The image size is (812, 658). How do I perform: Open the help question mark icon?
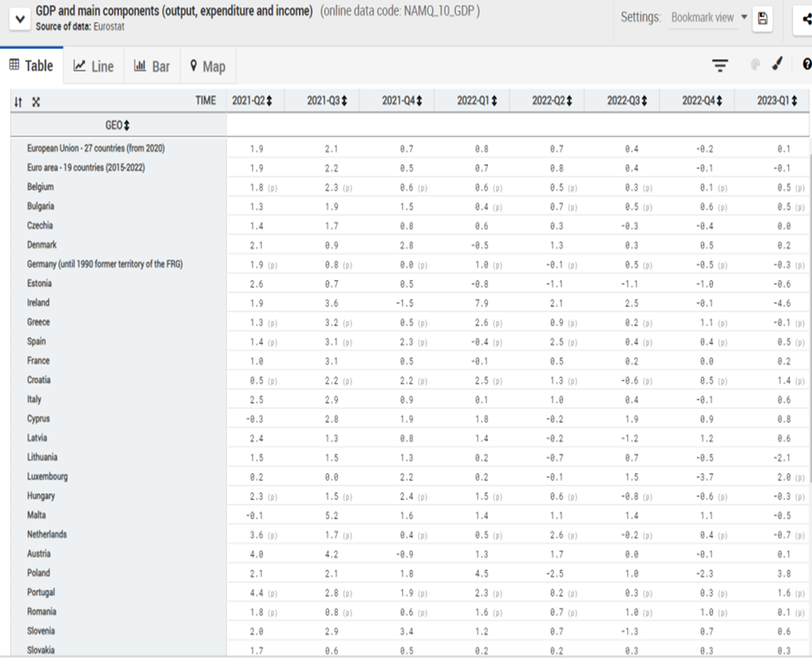[x=806, y=65]
